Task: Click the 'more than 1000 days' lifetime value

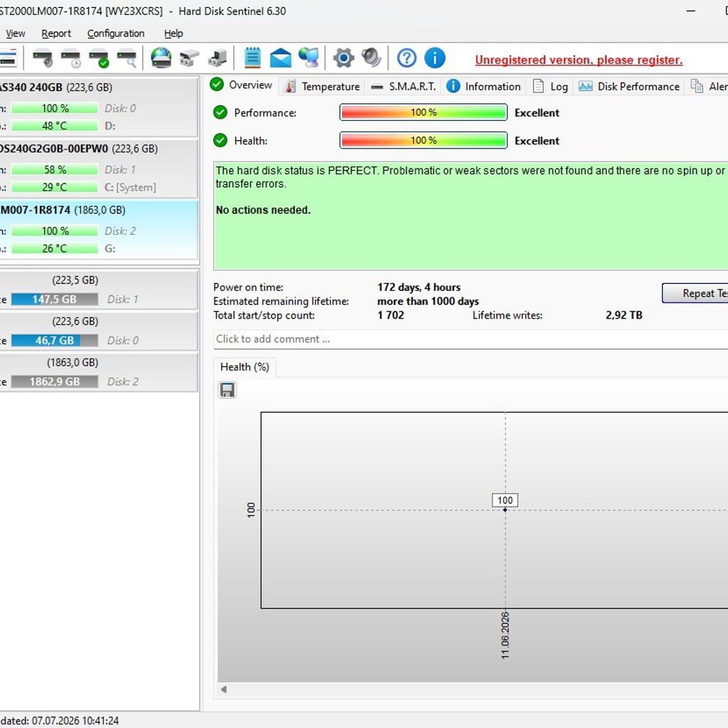Action: coord(427,301)
